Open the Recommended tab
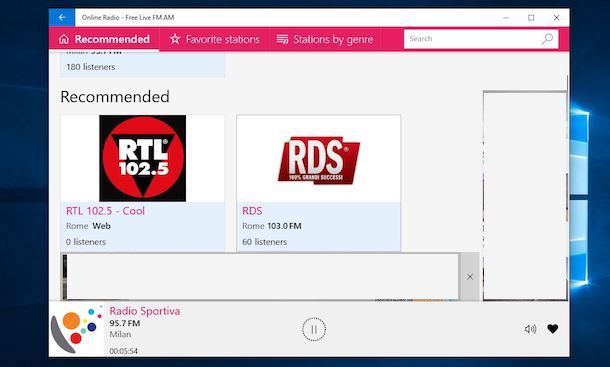This screenshot has width=610, height=367. [x=104, y=39]
